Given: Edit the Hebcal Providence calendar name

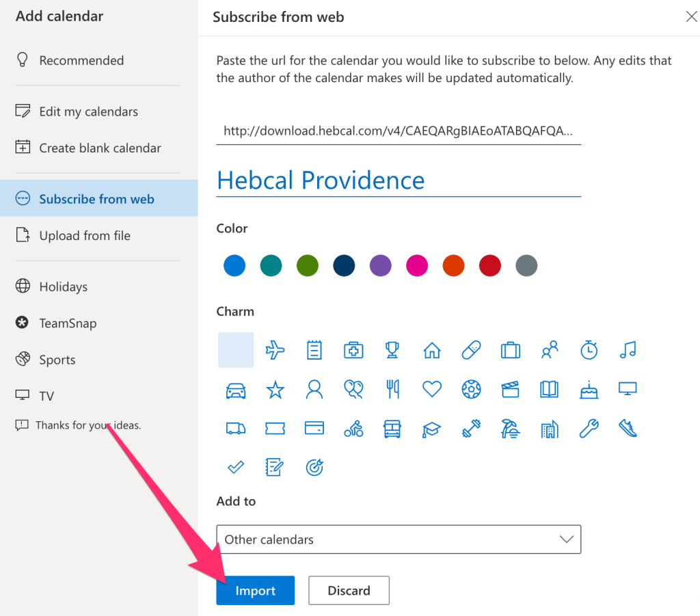Looking at the screenshot, I should tap(399, 180).
